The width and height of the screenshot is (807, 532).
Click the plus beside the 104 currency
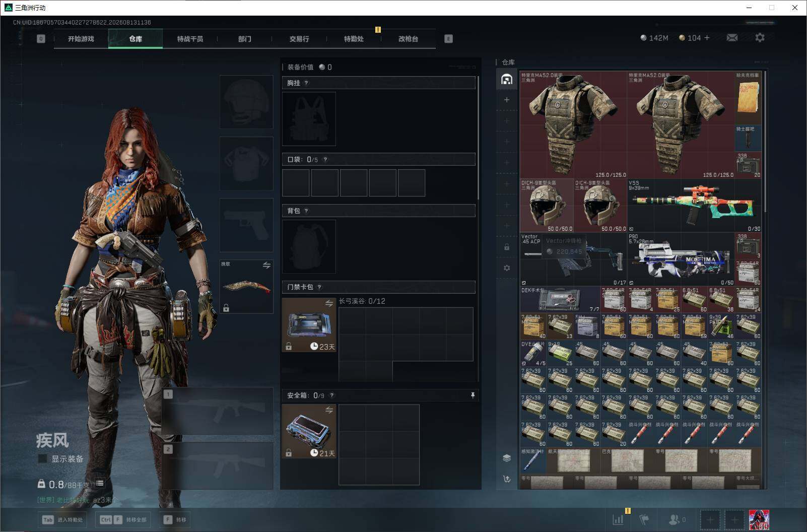tap(707, 38)
